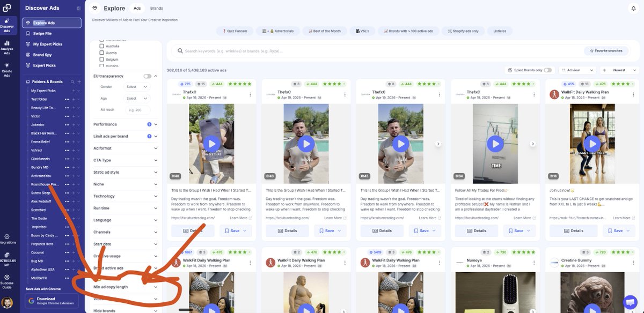Check the Australia country checkbox
This screenshot has height=313, width=644.
pos(102,46)
